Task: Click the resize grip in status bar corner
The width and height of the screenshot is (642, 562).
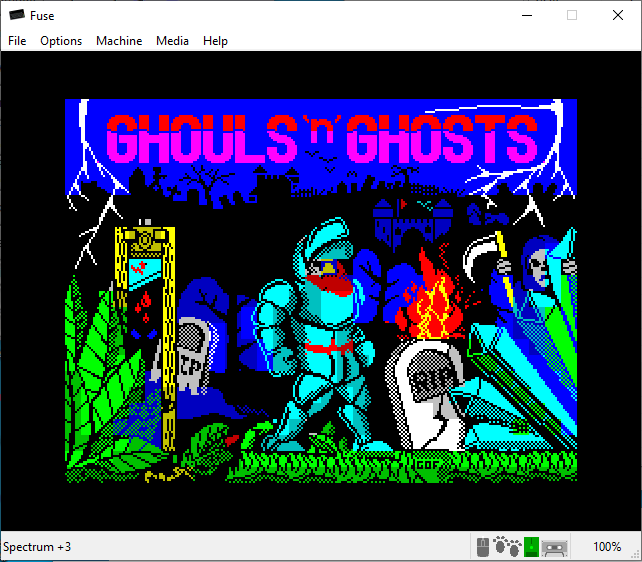Action: click(x=636, y=554)
